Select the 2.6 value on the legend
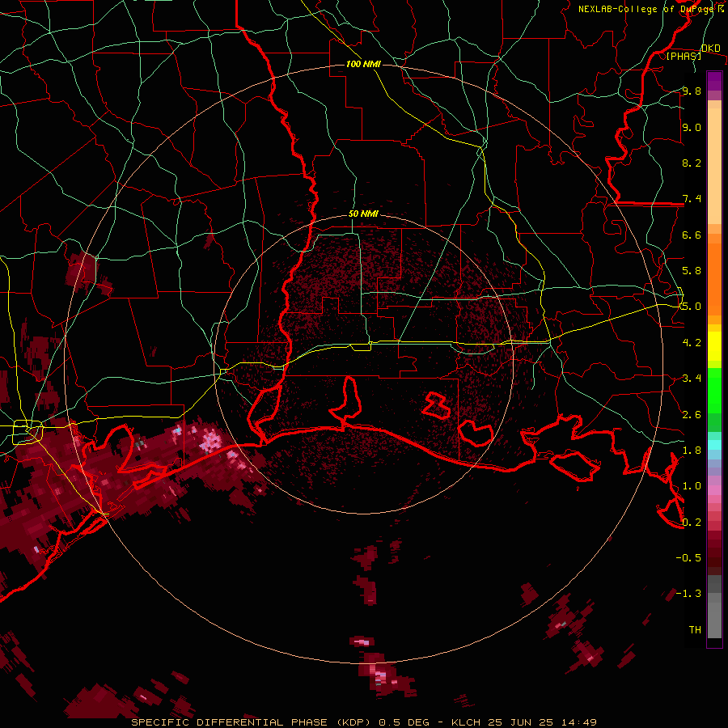 [692, 414]
